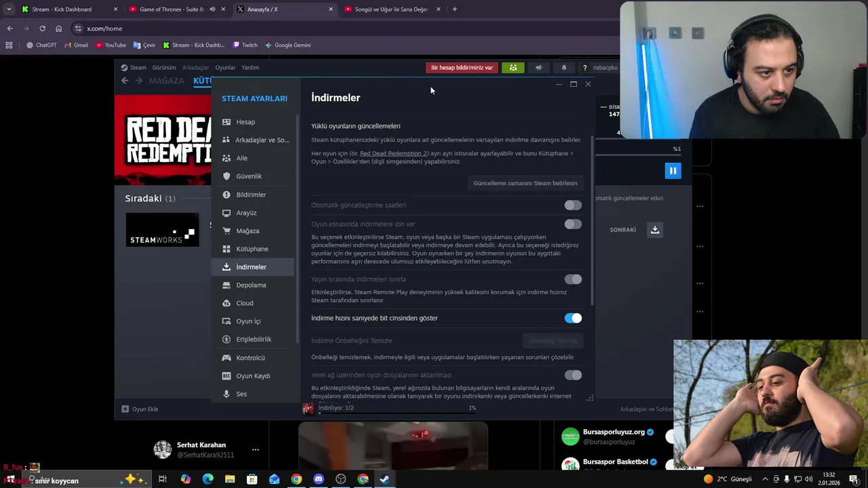Open Google Gemini bookmark
The width and height of the screenshot is (868, 488).
coord(288,45)
